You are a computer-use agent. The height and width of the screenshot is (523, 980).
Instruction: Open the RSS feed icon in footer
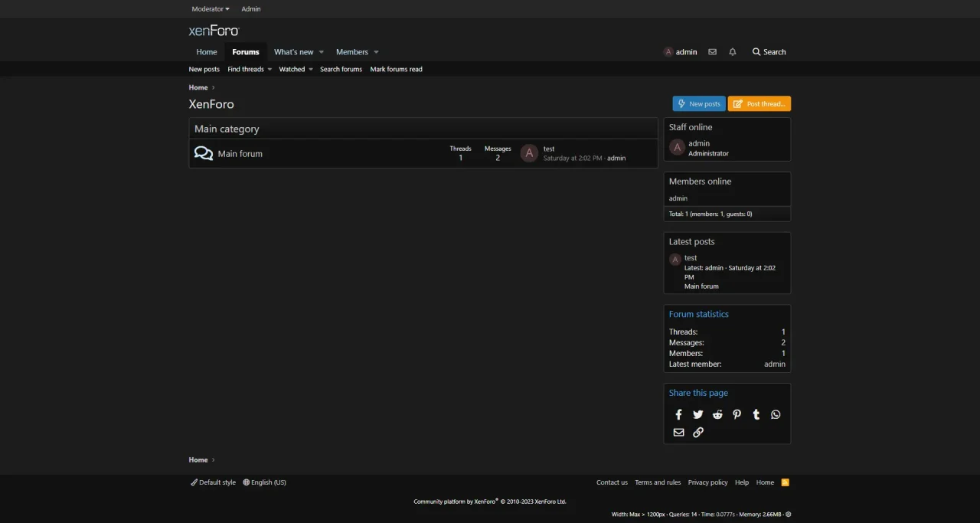[x=785, y=482]
